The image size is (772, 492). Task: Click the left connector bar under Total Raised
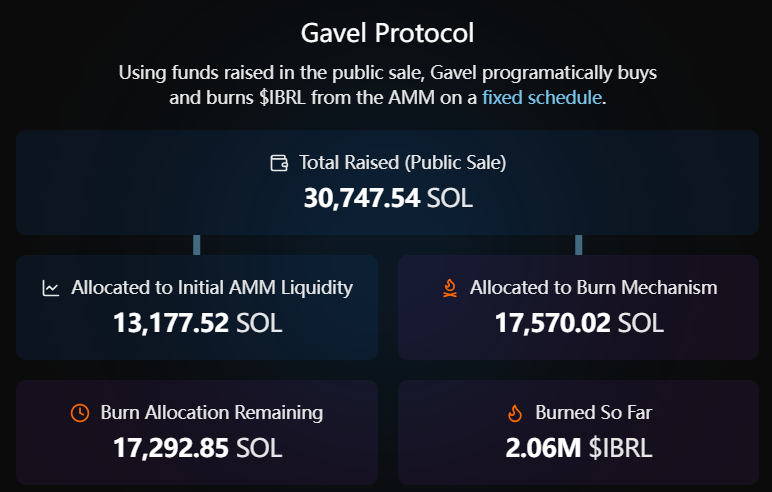click(197, 245)
